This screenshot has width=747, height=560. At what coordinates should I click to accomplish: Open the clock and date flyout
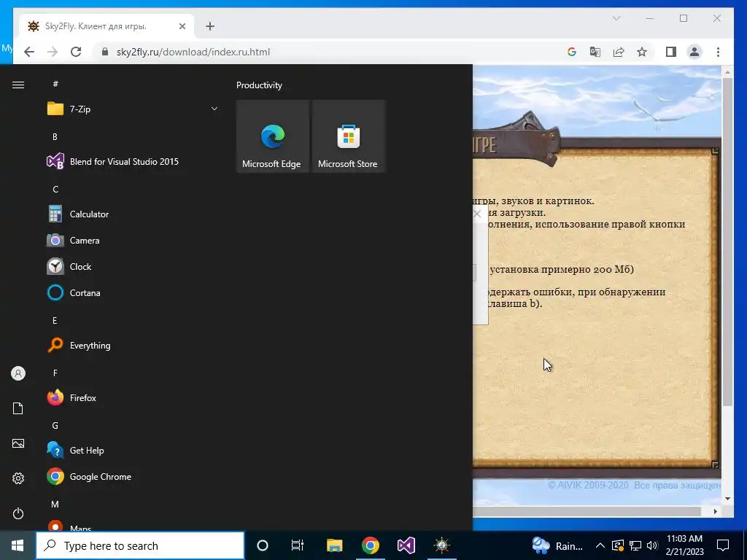click(x=684, y=545)
